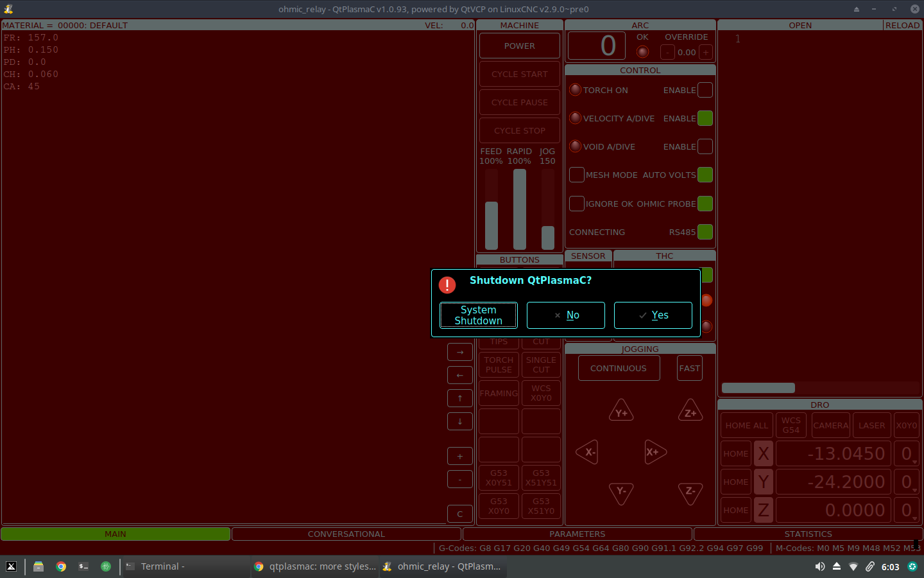Click WCS G54 button

coord(791,425)
